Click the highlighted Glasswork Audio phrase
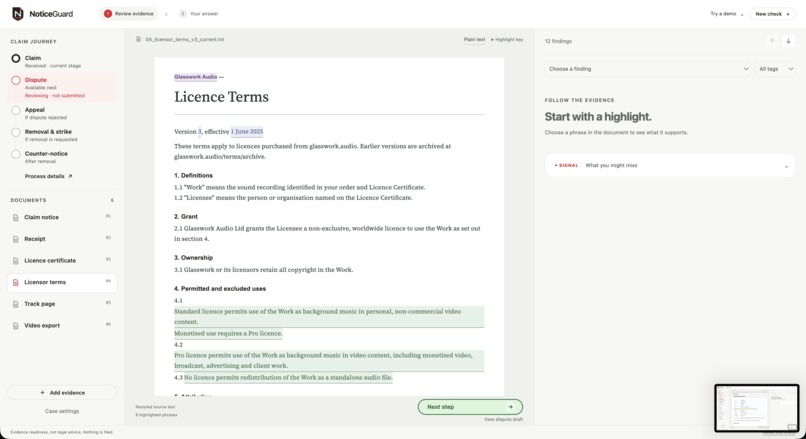The image size is (806, 439). pyautogui.click(x=195, y=77)
